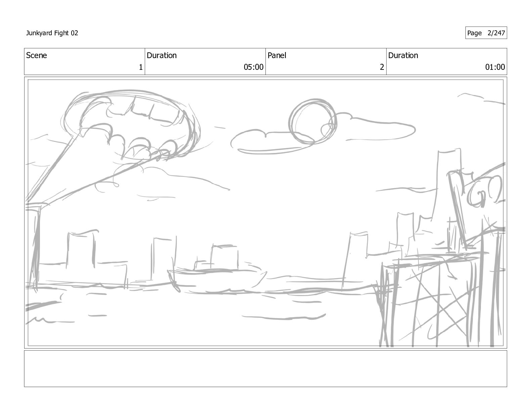Click the storyboard panel sketch thumbnail
The width and height of the screenshot is (532, 411).
(265, 213)
